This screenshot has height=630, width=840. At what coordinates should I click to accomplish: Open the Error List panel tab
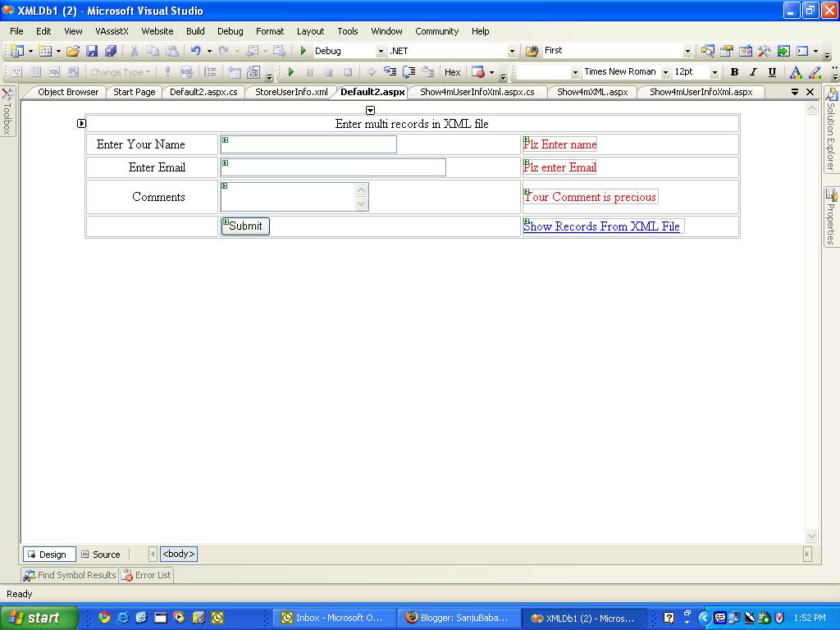[146, 575]
